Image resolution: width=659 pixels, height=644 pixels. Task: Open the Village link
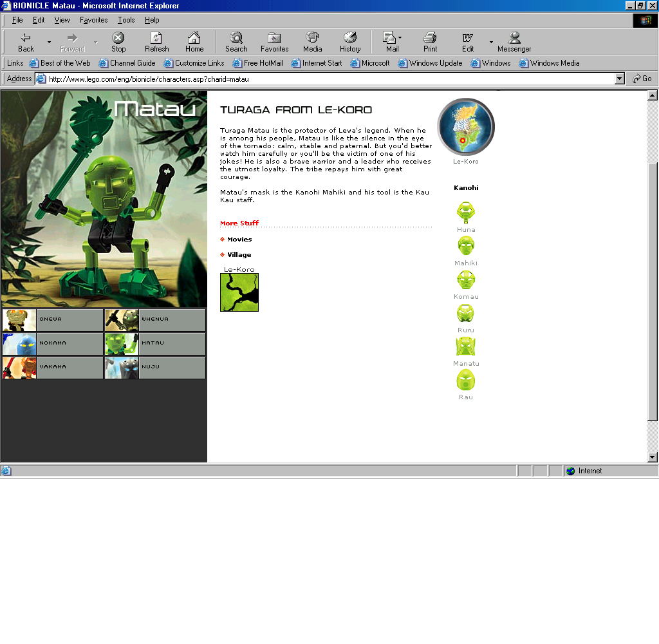(239, 254)
